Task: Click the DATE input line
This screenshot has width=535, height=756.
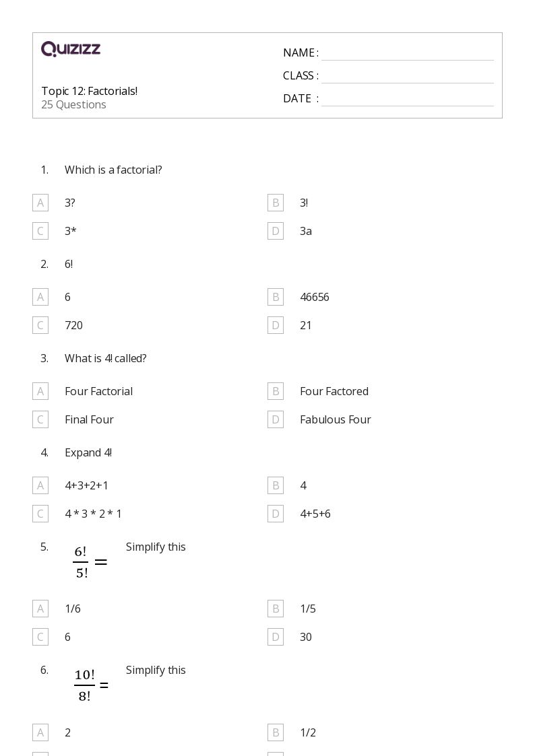Action: 407,99
